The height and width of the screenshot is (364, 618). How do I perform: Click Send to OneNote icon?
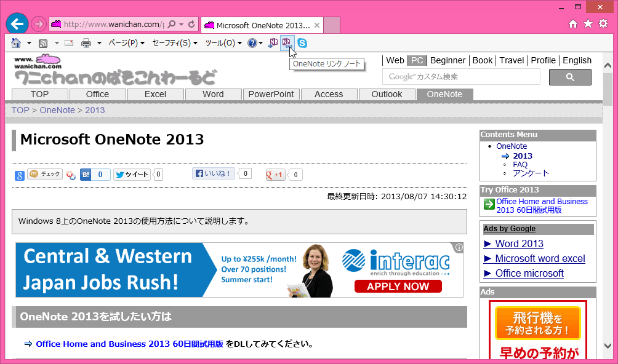click(x=273, y=43)
